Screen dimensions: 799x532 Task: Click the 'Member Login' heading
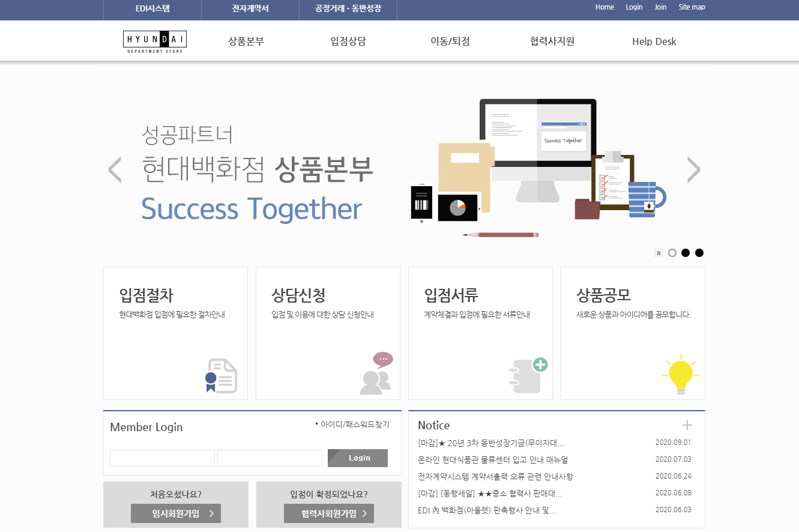click(x=146, y=428)
